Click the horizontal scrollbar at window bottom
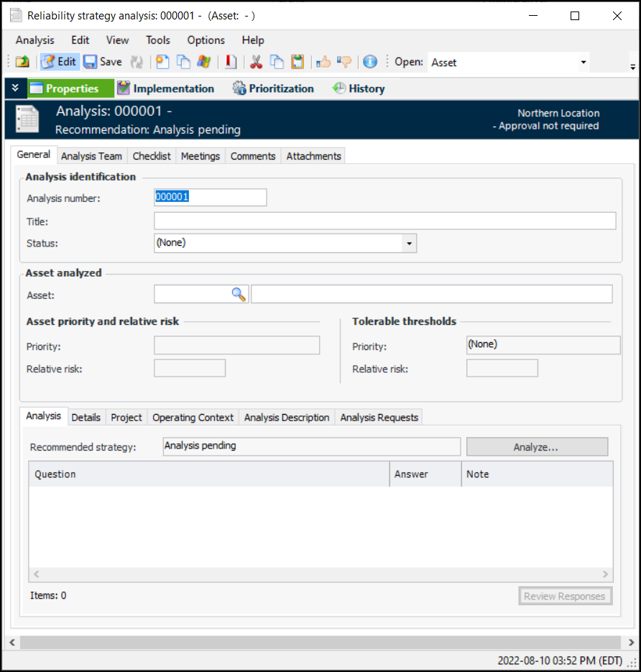 click(x=320, y=642)
